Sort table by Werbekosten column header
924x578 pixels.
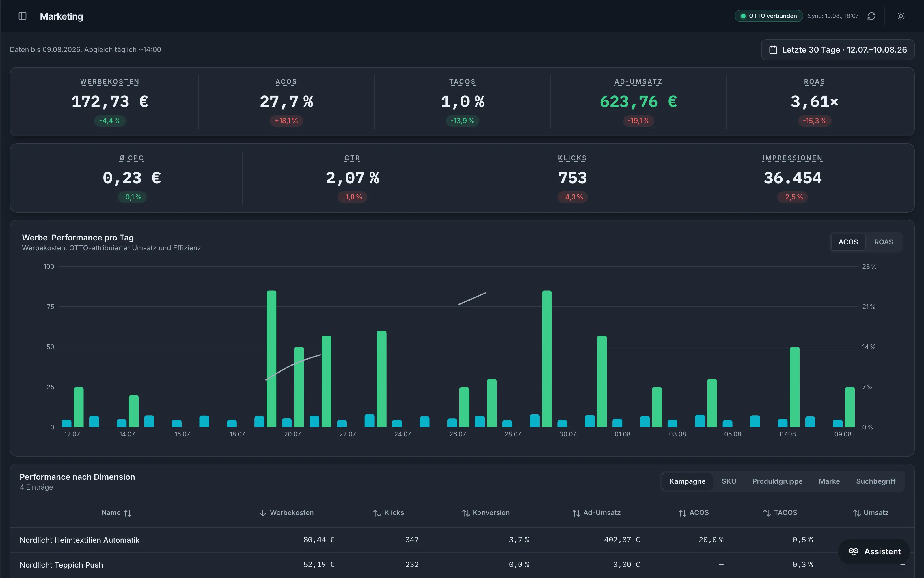click(x=286, y=513)
